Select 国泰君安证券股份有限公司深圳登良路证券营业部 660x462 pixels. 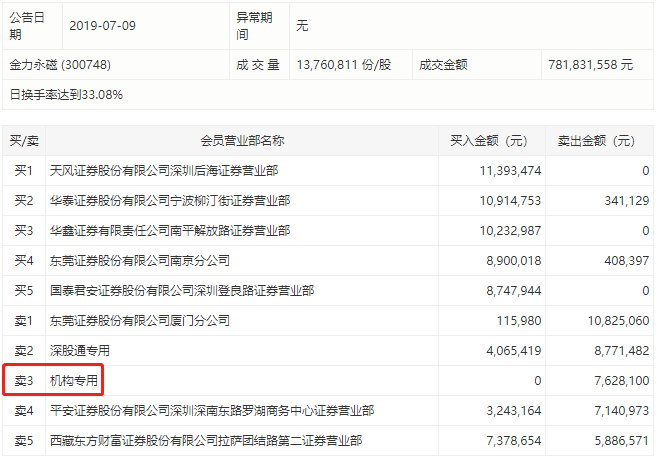[x=182, y=291]
